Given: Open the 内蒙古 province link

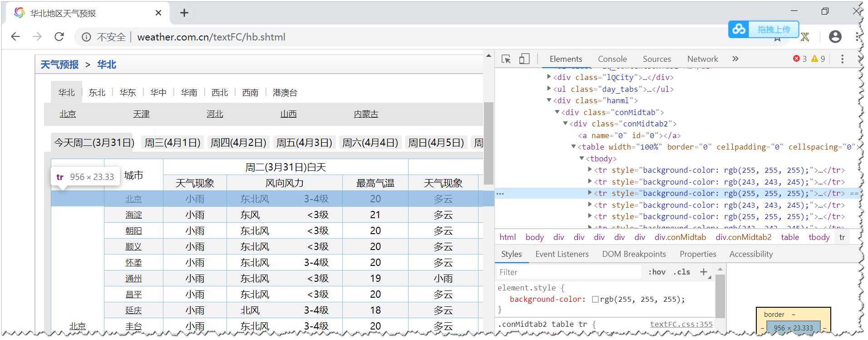Looking at the screenshot, I should [366, 114].
